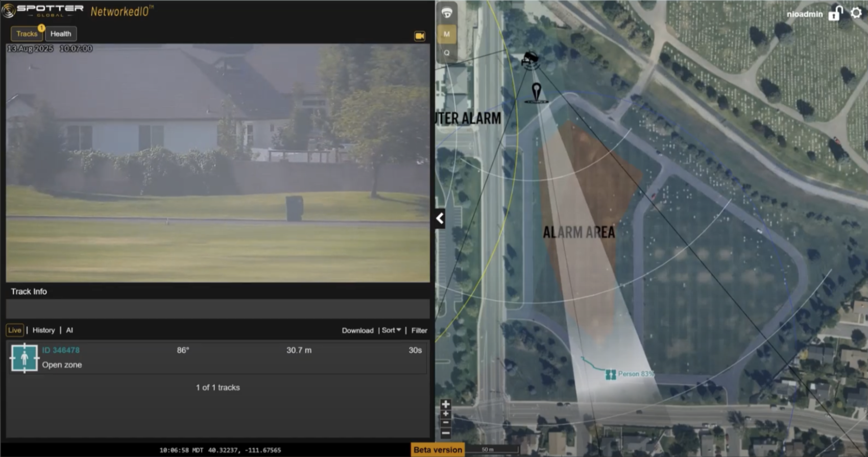Screen dimensions: 868x457
Task: Toggle the M map mode button
Action: 447,34
